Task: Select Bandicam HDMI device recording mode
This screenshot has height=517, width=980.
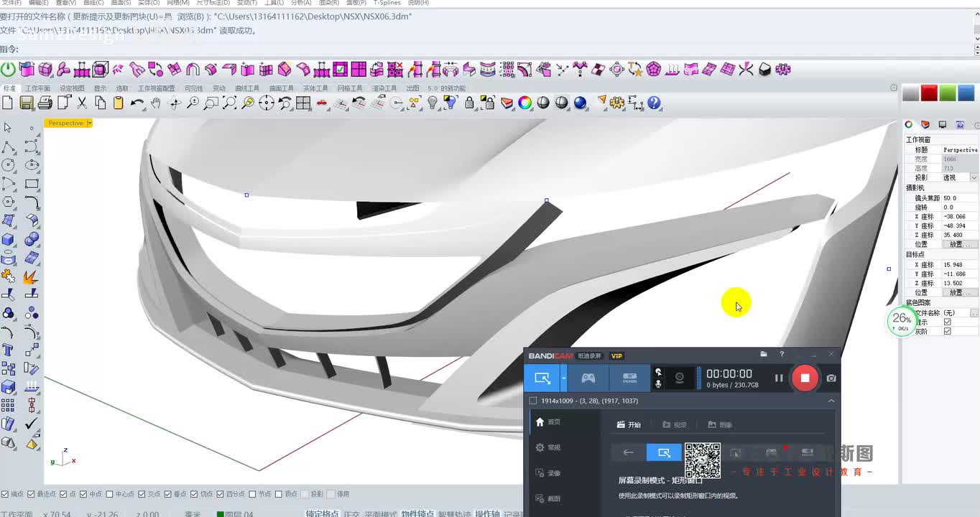Action: pyautogui.click(x=630, y=378)
